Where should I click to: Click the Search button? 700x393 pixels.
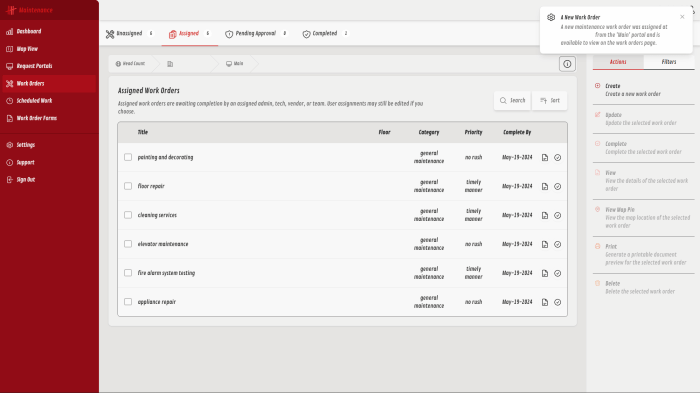(x=512, y=100)
